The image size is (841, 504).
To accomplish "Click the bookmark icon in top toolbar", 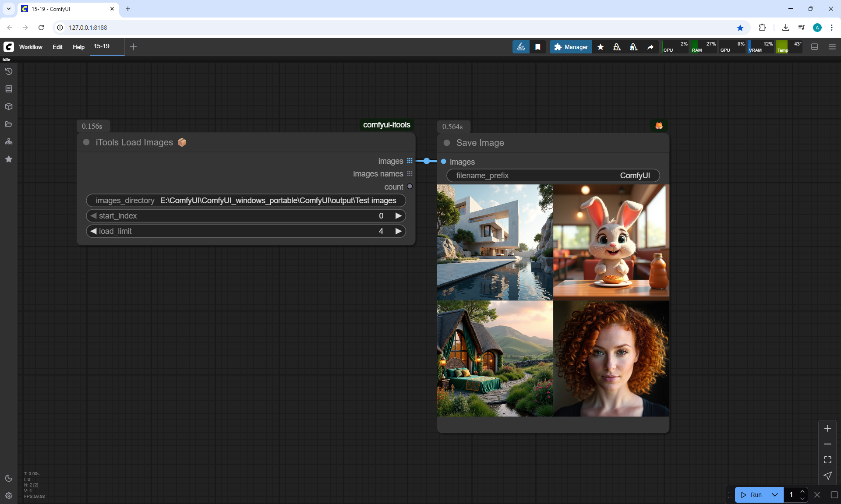I will tap(538, 47).
